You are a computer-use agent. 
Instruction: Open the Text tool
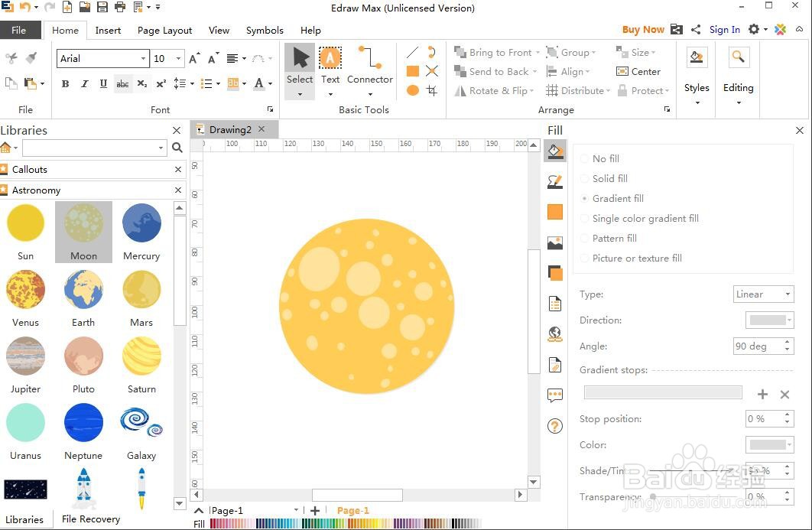[330, 71]
